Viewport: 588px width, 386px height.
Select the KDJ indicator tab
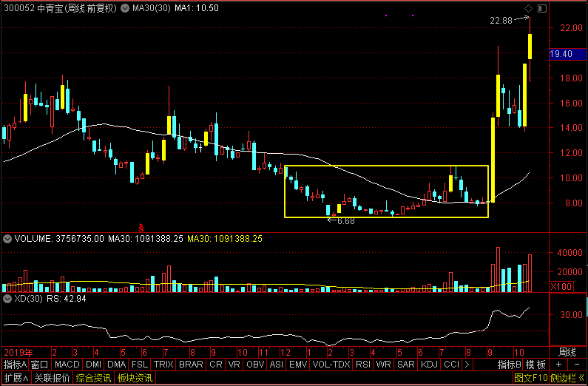tap(429, 365)
